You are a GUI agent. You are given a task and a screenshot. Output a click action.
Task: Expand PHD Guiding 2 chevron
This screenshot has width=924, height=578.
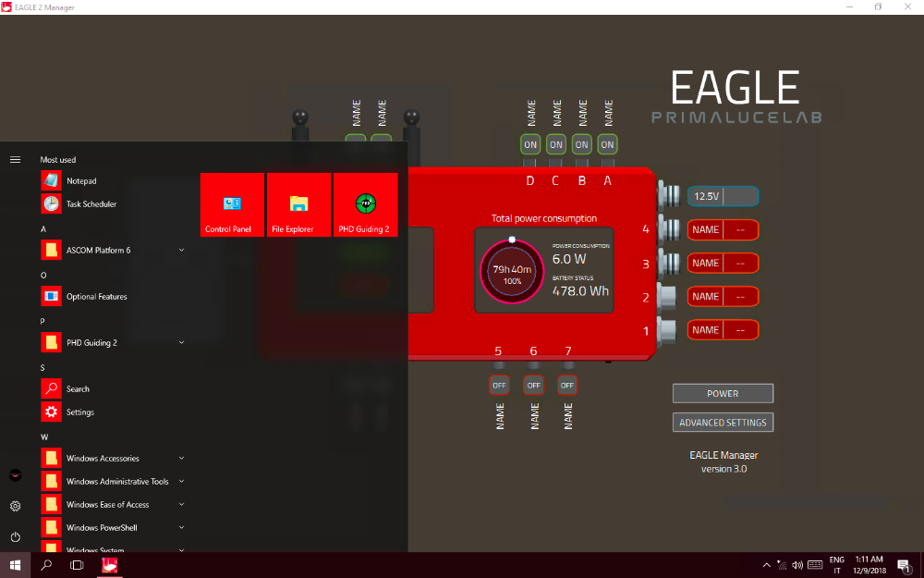coord(181,342)
